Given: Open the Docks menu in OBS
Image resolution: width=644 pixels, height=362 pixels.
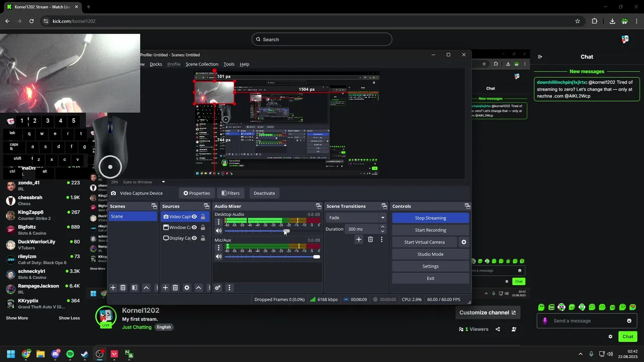Looking at the screenshot, I should pyautogui.click(x=156, y=64).
